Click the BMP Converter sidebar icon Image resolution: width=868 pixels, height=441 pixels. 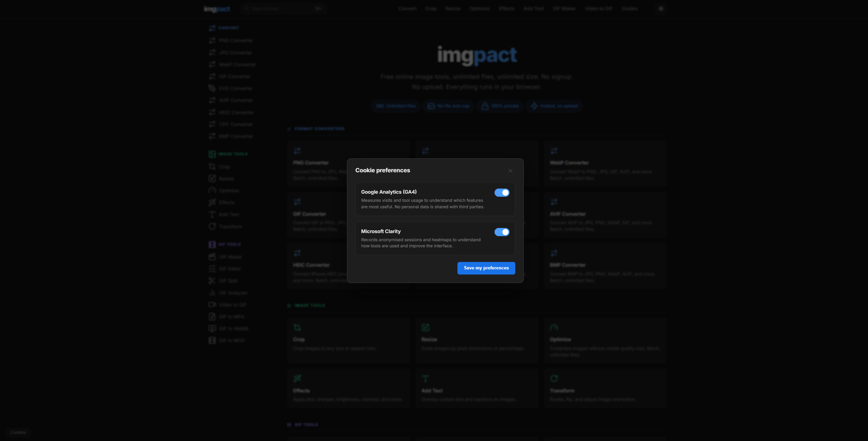click(212, 136)
